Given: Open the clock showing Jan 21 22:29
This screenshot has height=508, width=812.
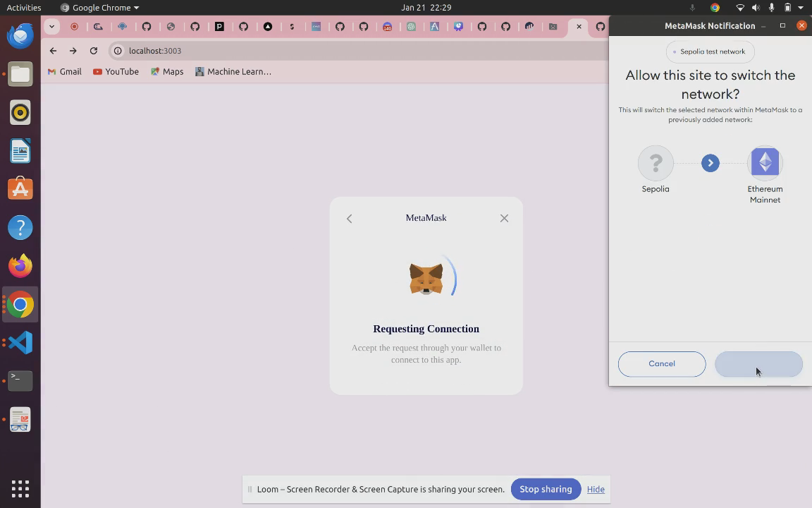Looking at the screenshot, I should pyautogui.click(x=426, y=7).
